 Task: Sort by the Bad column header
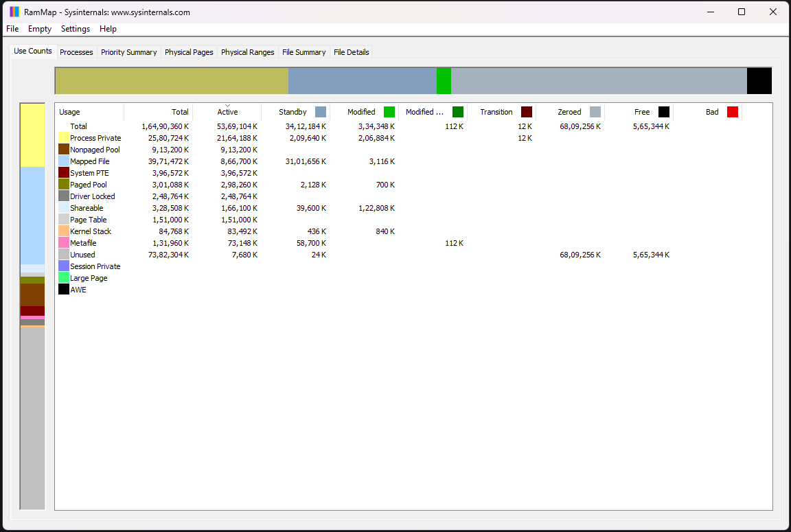tap(708, 112)
